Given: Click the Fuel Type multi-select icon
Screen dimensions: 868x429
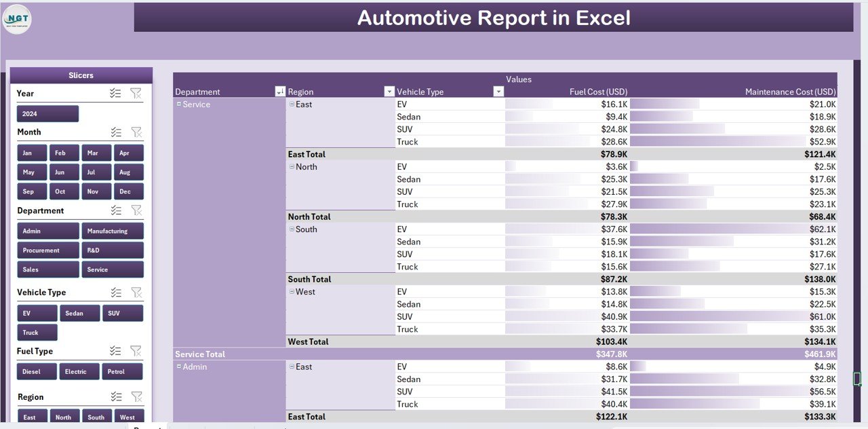Looking at the screenshot, I should click(x=116, y=351).
